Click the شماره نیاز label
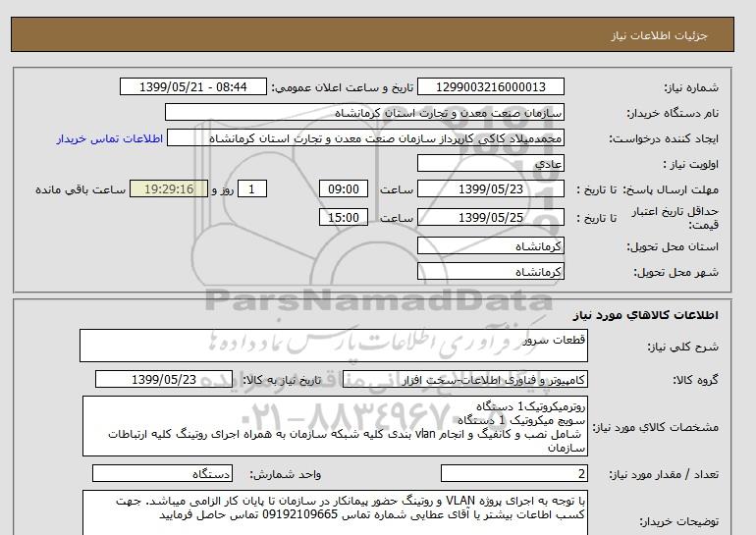 691,87
